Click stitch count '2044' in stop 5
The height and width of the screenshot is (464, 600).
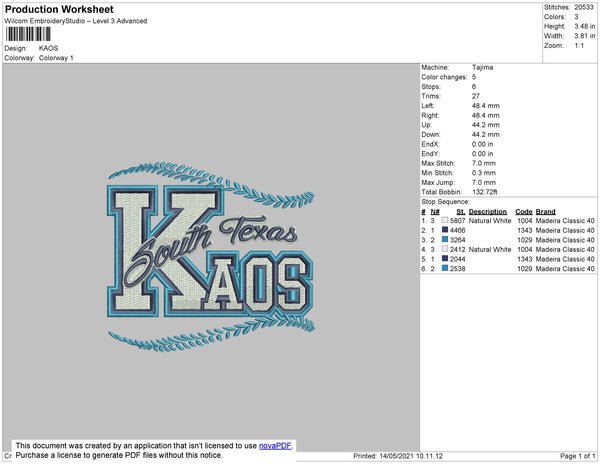[458, 259]
